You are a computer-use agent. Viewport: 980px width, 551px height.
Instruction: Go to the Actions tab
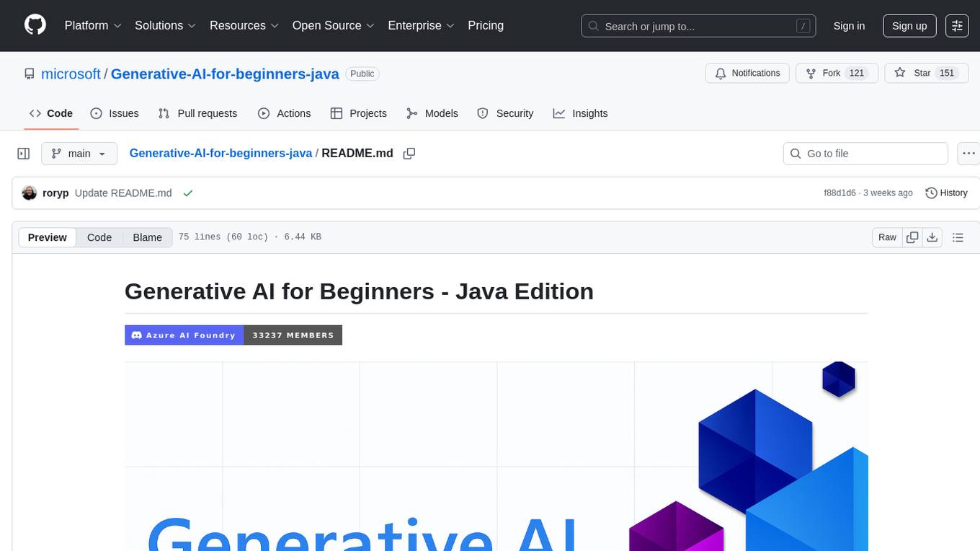(284, 113)
